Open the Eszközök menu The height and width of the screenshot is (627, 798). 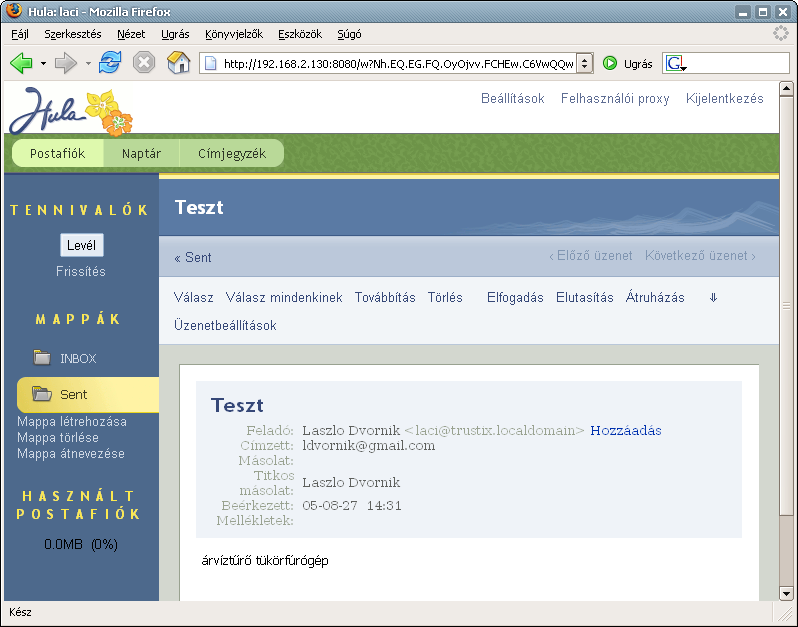[300, 34]
